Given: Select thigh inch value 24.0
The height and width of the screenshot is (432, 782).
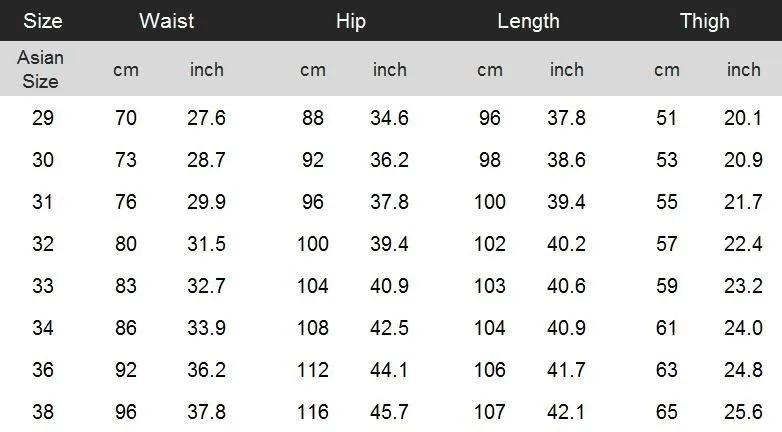Looking at the screenshot, I should [743, 328].
